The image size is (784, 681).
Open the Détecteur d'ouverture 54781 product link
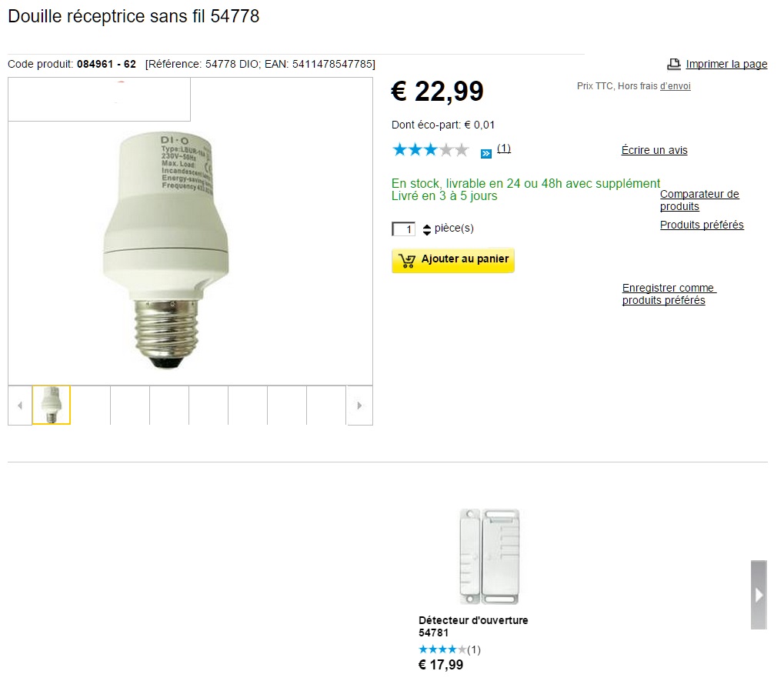point(473,626)
